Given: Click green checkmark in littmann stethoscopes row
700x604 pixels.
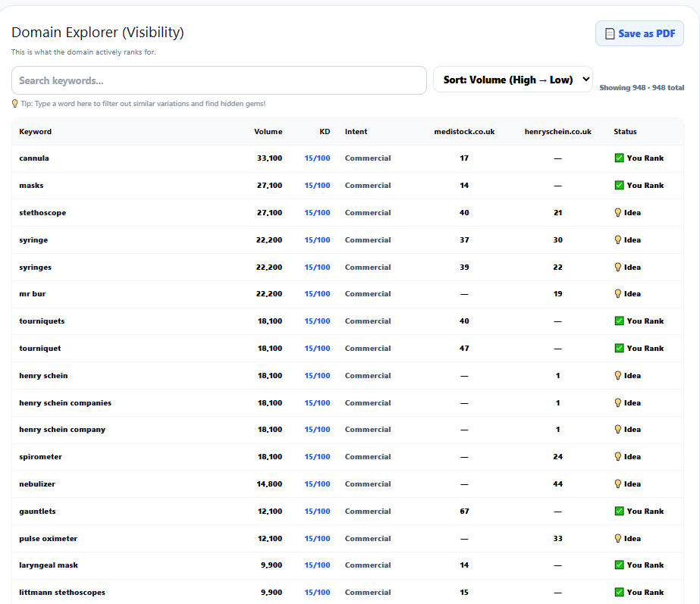Looking at the screenshot, I should 619,592.
